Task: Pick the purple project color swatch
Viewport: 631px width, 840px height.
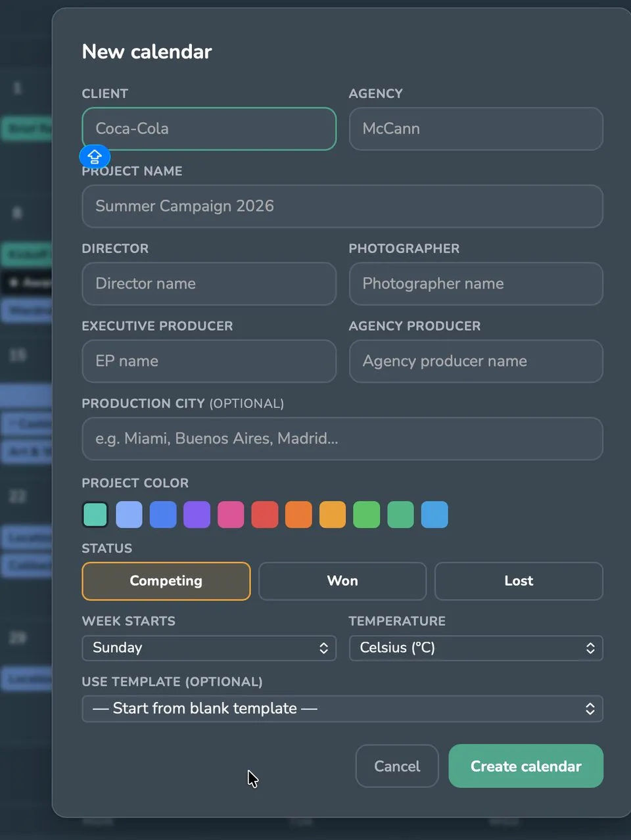Action: click(x=197, y=515)
